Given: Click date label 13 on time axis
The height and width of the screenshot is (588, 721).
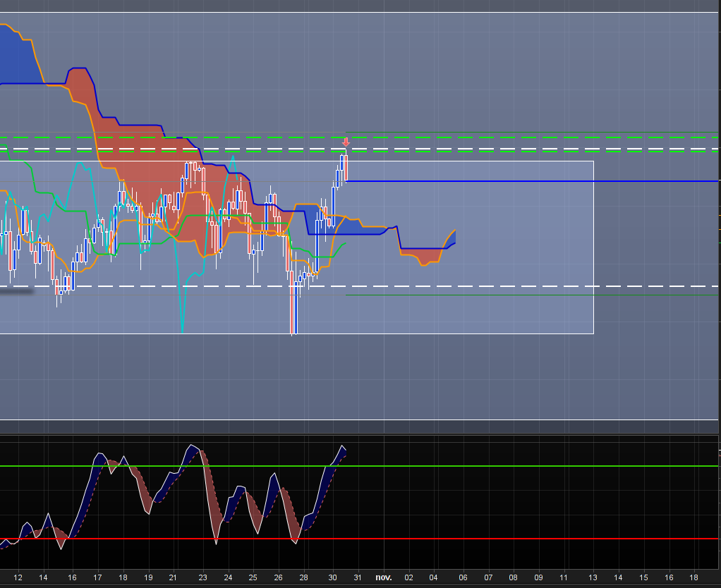Looking at the screenshot, I should (x=593, y=577).
